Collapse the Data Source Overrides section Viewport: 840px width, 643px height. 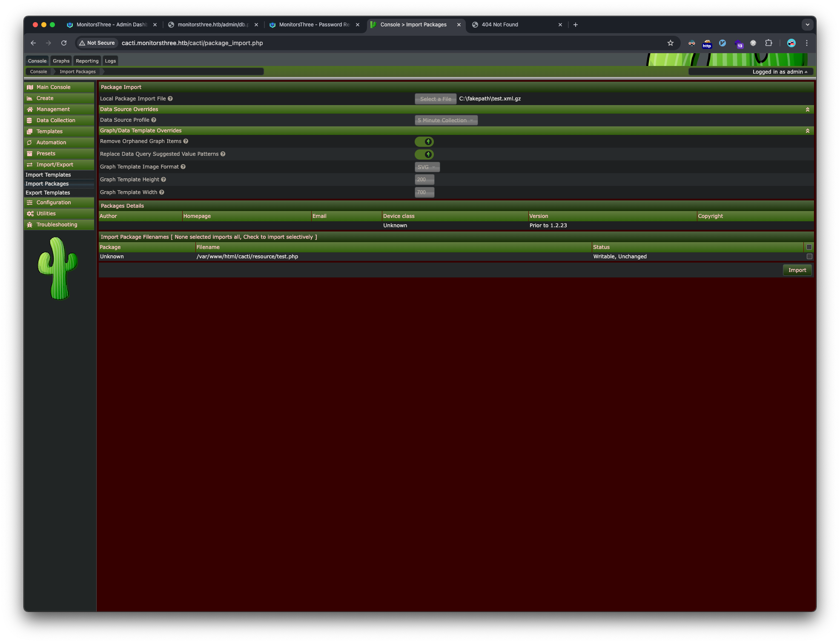click(807, 109)
